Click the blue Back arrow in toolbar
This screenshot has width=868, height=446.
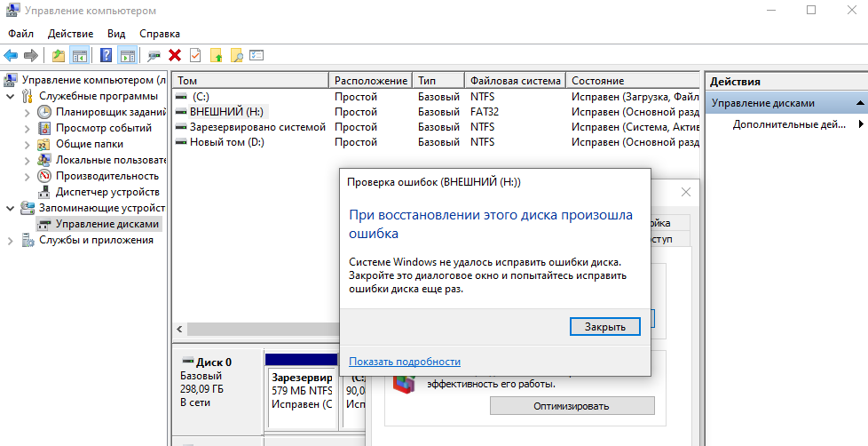coord(12,56)
